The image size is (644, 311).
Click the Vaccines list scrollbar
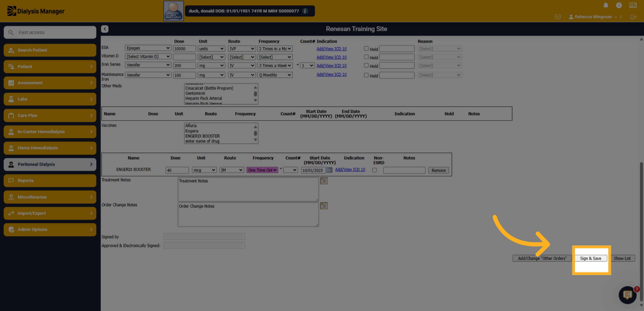pyautogui.click(x=255, y=133)
